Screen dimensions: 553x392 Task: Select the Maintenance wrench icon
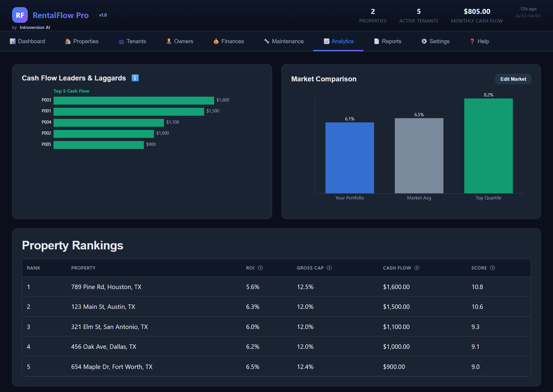[x=266, y=41]
